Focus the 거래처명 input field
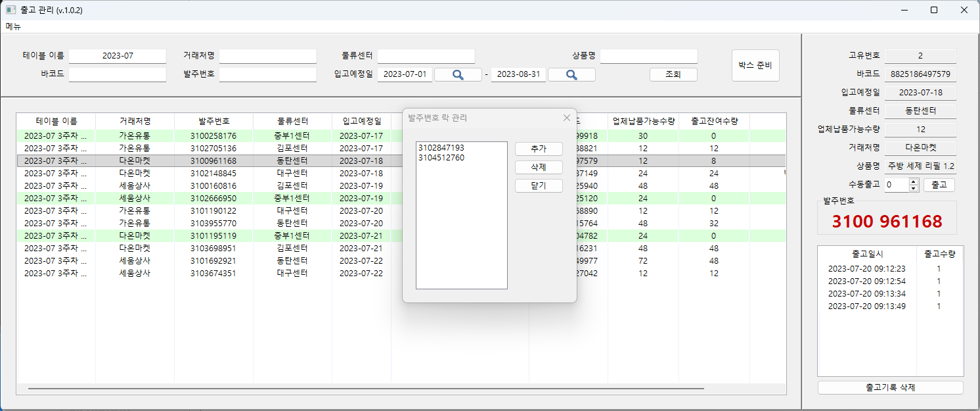The image size is (980, 411). (x=268, y=56)
